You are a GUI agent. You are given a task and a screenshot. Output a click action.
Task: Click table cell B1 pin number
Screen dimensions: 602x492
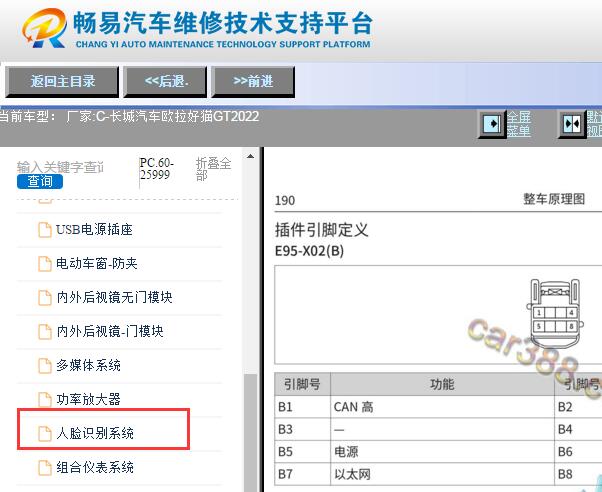pos(303,407)
